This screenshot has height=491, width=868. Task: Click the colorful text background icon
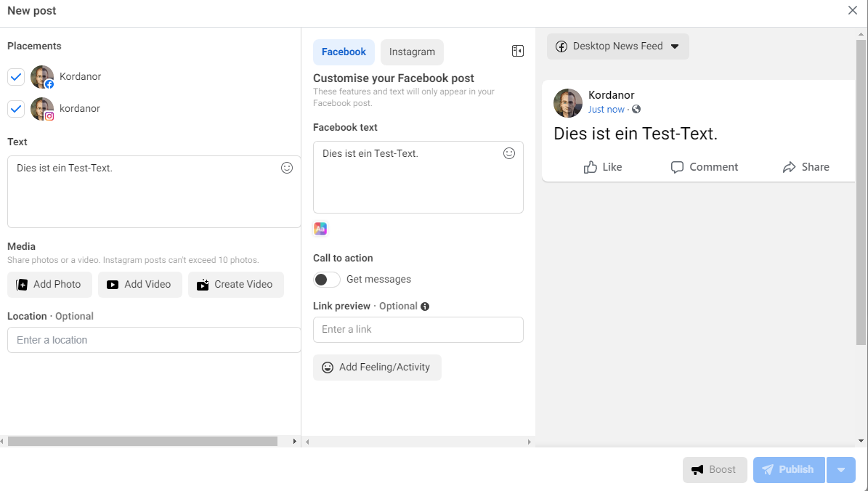point(320,229)
